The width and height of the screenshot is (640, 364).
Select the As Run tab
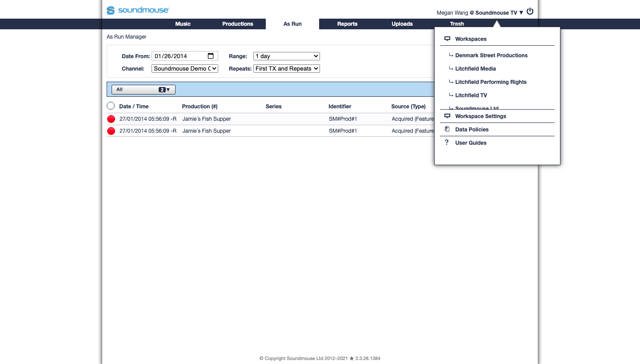(x=292, y=24)
